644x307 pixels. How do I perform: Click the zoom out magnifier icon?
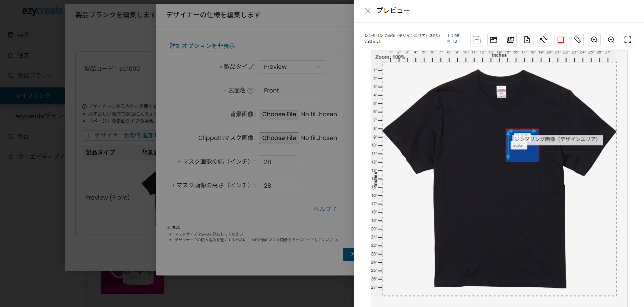coord(611,40)
